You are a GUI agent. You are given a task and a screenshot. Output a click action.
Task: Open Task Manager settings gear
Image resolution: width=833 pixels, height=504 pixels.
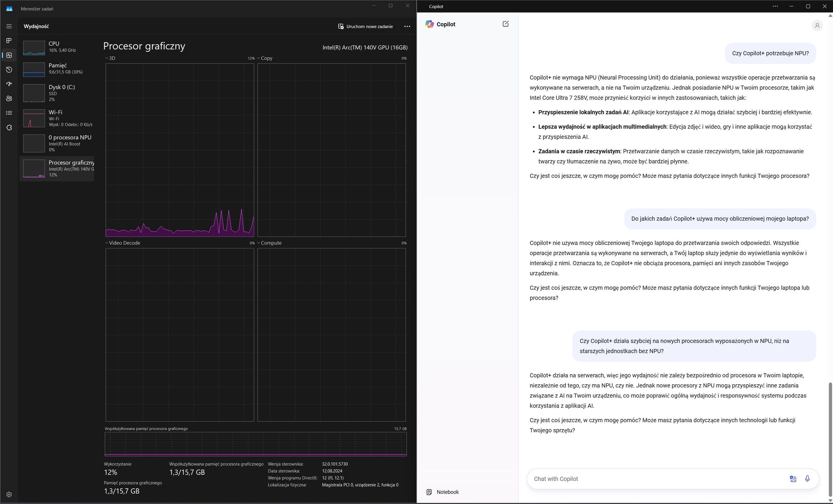[9, 495]
